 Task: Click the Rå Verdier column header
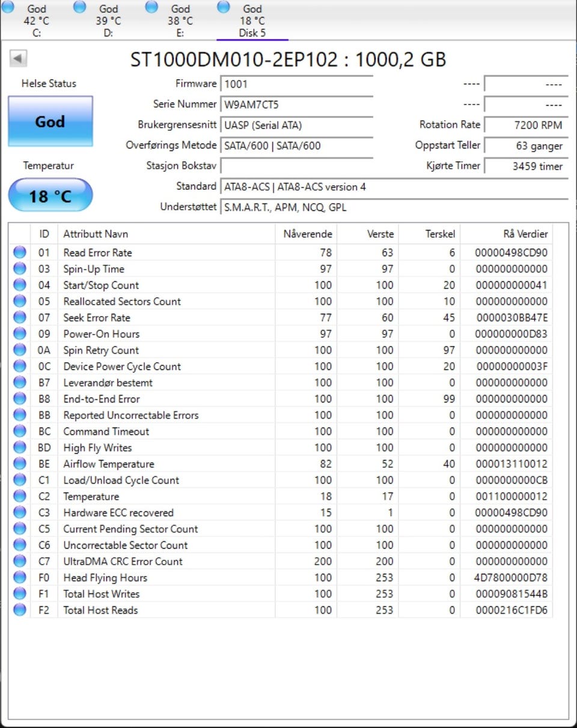click(506, 234)
